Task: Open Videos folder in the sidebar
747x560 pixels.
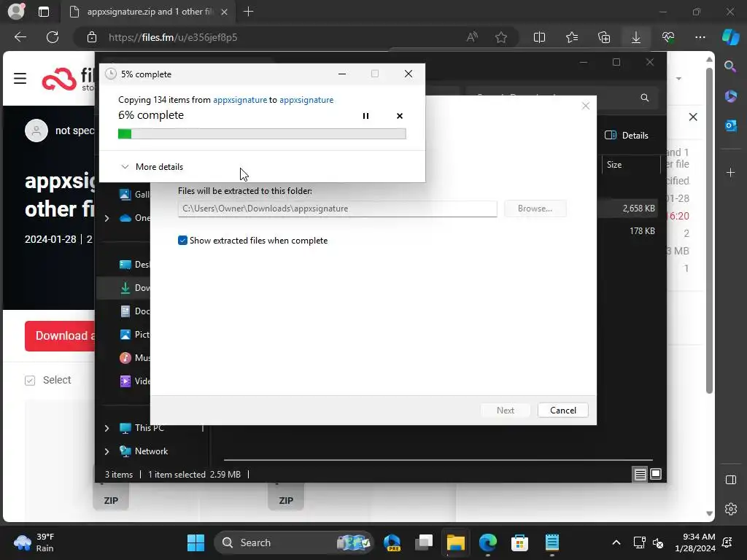Action: [x=134, y=381]
